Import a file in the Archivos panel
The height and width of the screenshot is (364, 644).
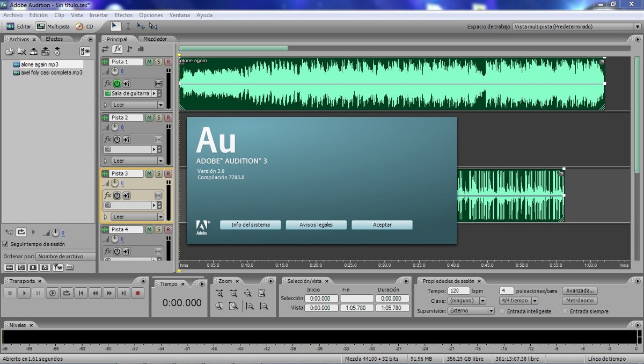[10, 52]
